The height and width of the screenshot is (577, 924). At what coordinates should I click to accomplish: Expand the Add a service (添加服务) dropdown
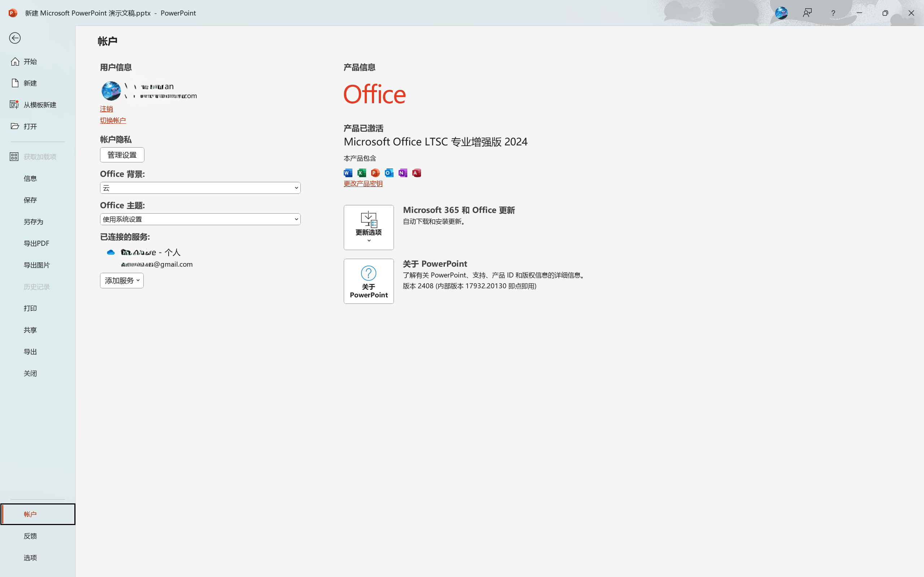pos(122,280)
